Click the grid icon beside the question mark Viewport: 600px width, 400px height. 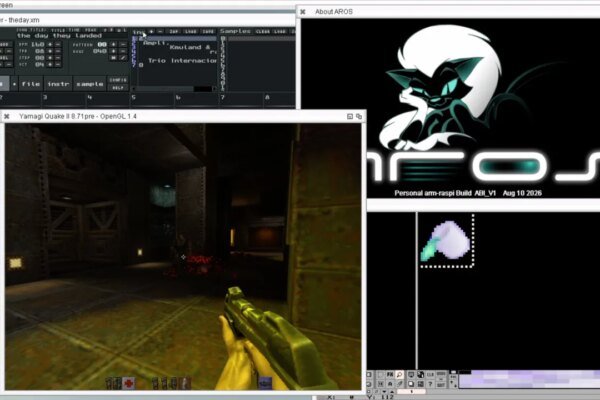tap(421, 384)
